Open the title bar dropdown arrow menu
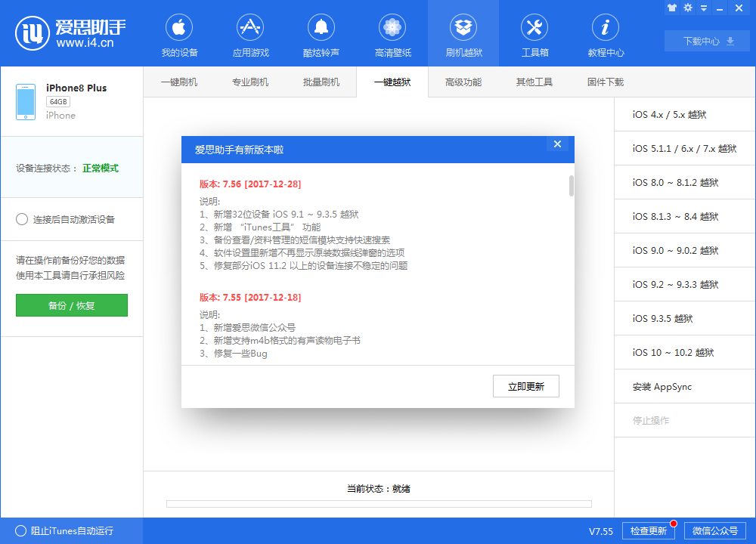Image resolution: width=756 pixels, height=544 pixels. pos(703,7)
